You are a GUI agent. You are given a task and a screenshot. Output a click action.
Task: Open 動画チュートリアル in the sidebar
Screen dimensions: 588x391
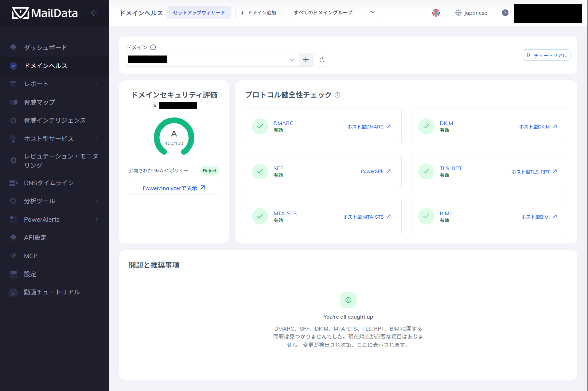(x=52, y=292)
